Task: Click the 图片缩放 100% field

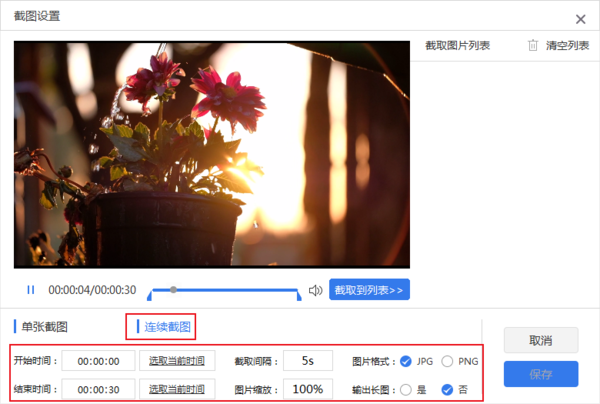Action: (308, 389)
